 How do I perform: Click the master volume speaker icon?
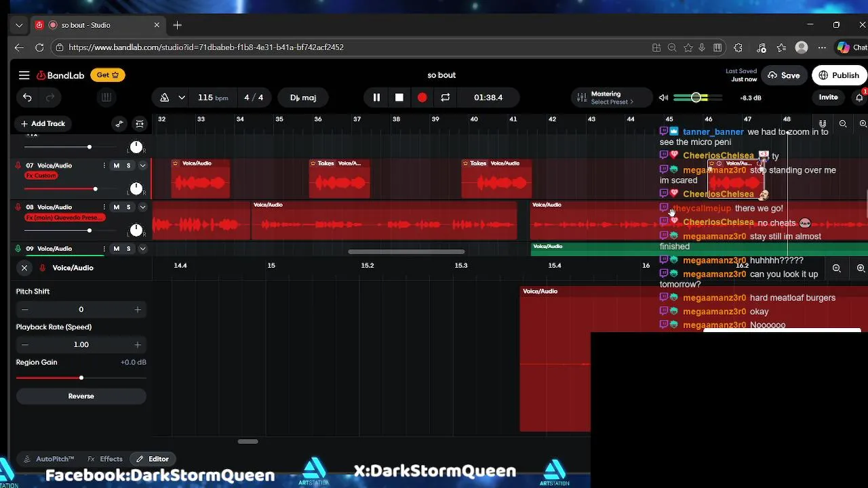click(664, 98)
